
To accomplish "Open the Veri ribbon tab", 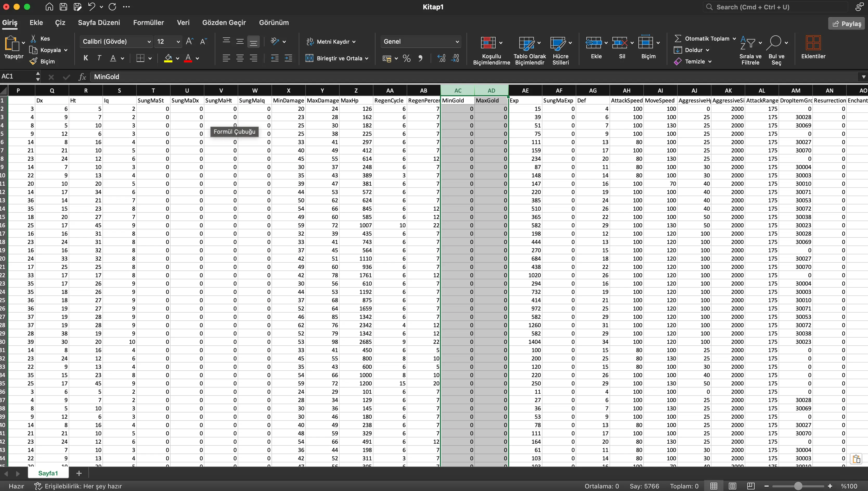I will click(x=183, y=23).
